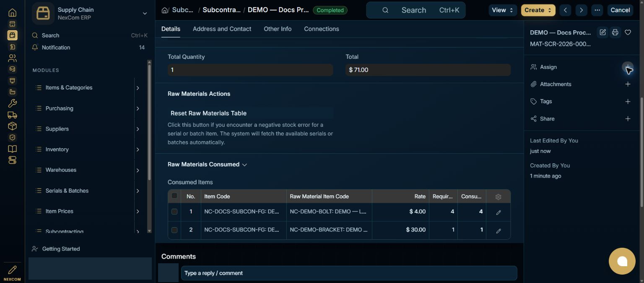Viewport: 644px width, 283px height.
Task: Expand the Items & Categories module
Action: (138, 88)
